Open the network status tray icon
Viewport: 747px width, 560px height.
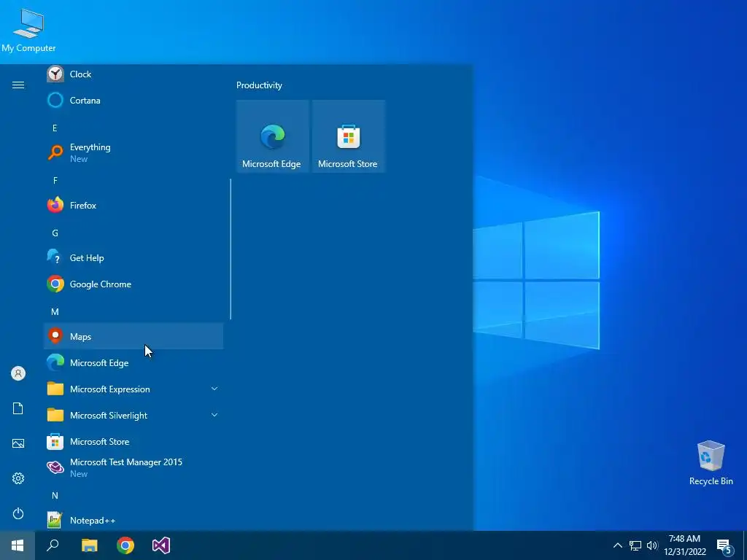point(635,545)
